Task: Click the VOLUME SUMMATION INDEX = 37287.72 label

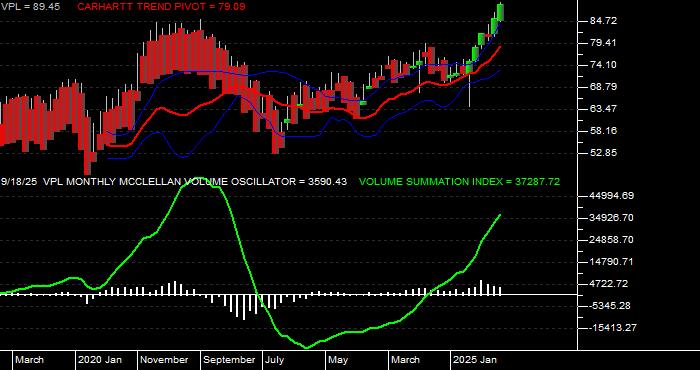Action: pyautogui.click(x=459, y=182)
